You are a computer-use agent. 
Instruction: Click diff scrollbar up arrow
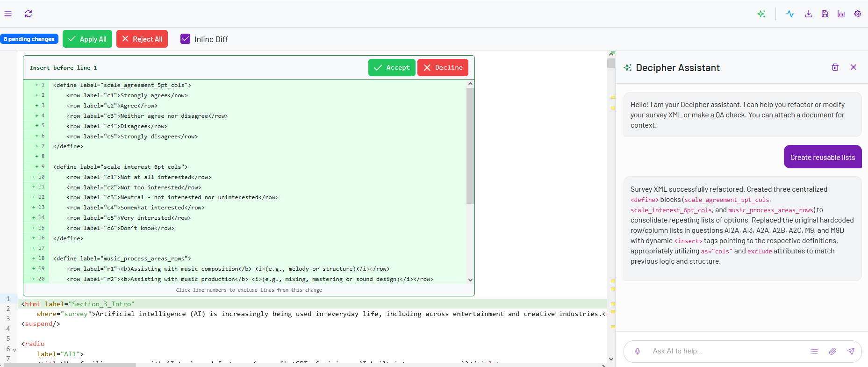coord(470,84)
